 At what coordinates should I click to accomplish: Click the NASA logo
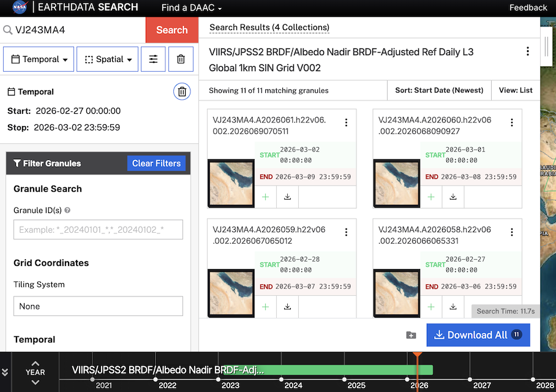point(20,7)
